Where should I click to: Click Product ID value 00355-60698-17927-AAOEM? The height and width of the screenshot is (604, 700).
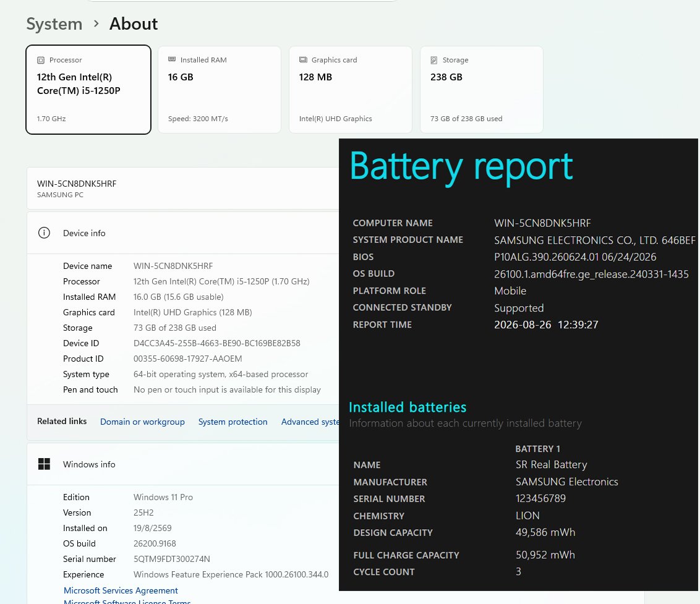point(187,359)
